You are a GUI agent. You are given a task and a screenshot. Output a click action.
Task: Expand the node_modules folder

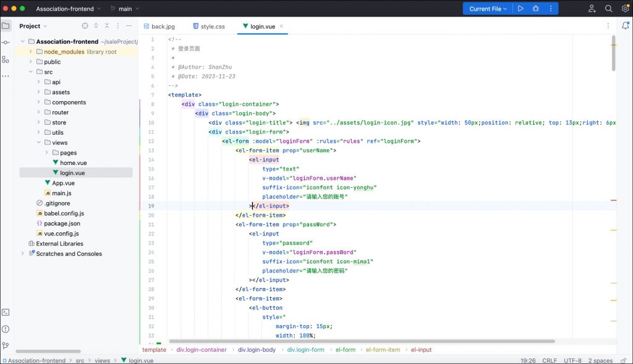[30, 52]
